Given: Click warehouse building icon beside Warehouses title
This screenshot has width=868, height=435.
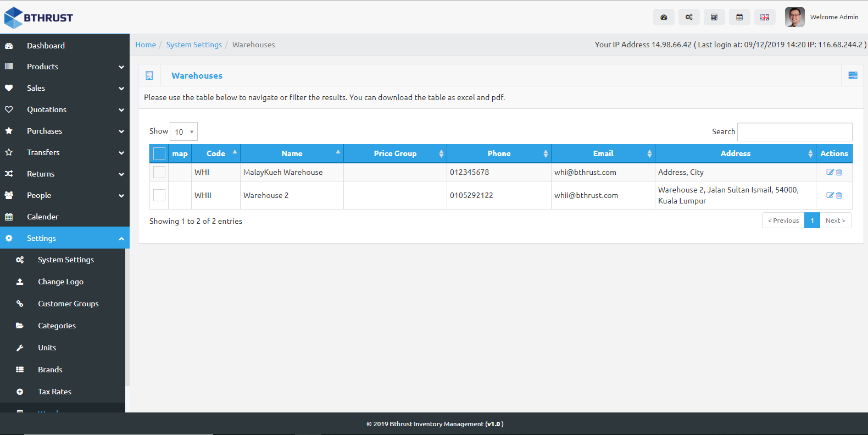Looking at the screenshot, I should click(149, 75).
